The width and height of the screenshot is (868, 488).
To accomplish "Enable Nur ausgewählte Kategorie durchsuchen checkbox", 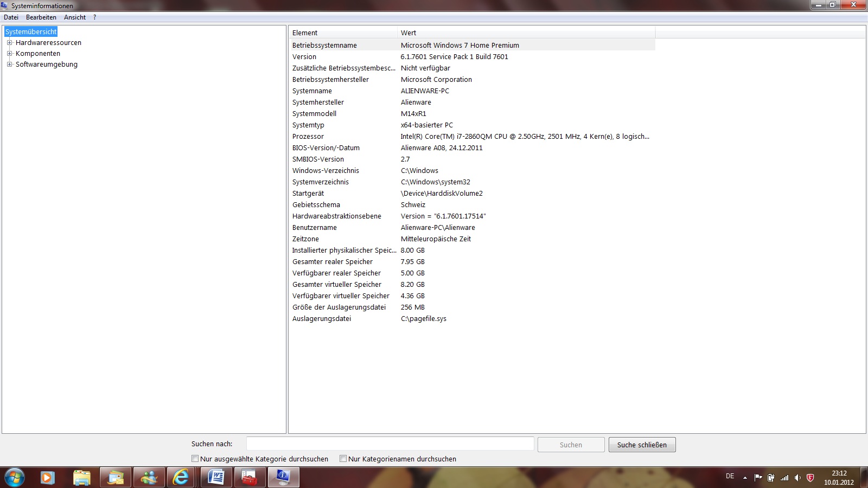I will pyautogui.click(x=195, y=459).
